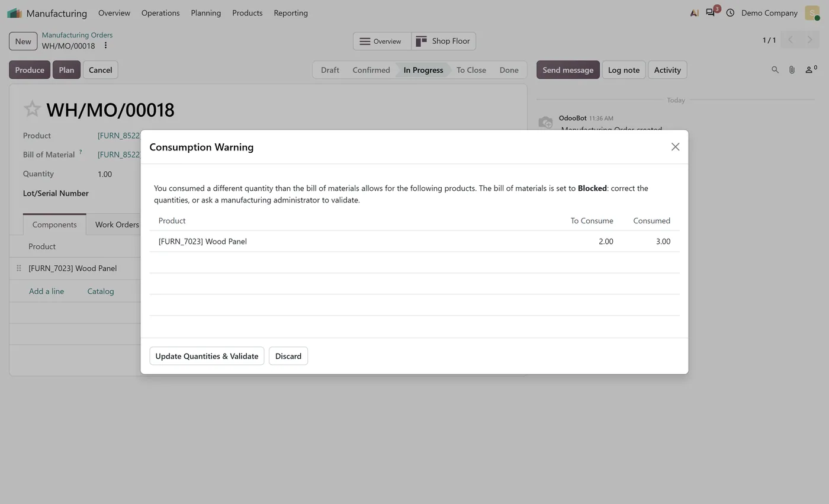This screenshot has height=504, width=829.
Task: Cancel the manufacturing order
Action: (101, 70)
